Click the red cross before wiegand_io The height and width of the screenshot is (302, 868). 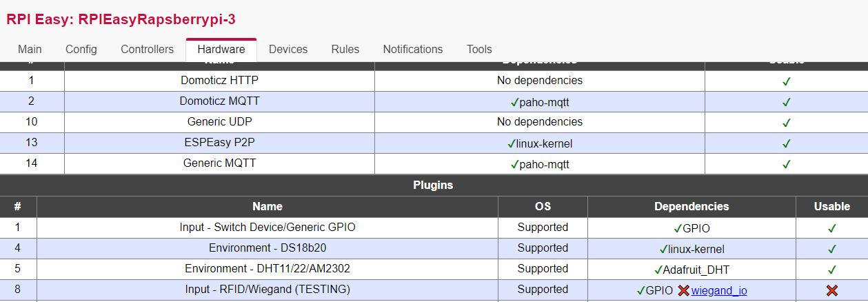(683, 291)
